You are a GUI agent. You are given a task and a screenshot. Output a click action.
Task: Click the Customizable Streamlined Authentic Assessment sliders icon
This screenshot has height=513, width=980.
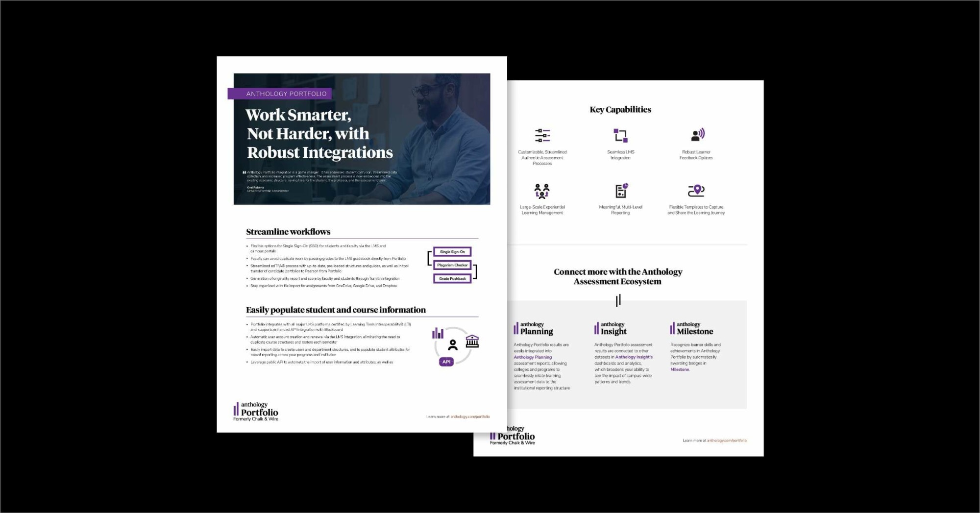click(x=542, y=135)
